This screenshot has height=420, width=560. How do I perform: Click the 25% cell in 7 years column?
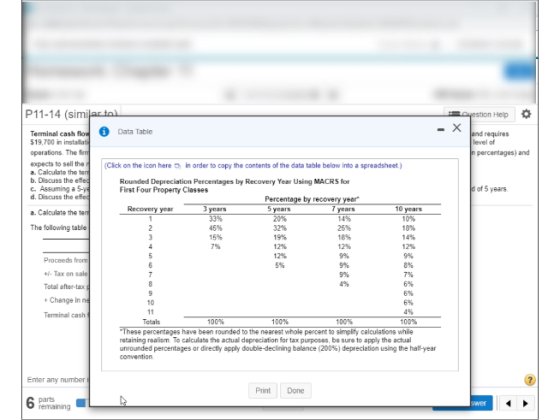[x=344, y=228]
